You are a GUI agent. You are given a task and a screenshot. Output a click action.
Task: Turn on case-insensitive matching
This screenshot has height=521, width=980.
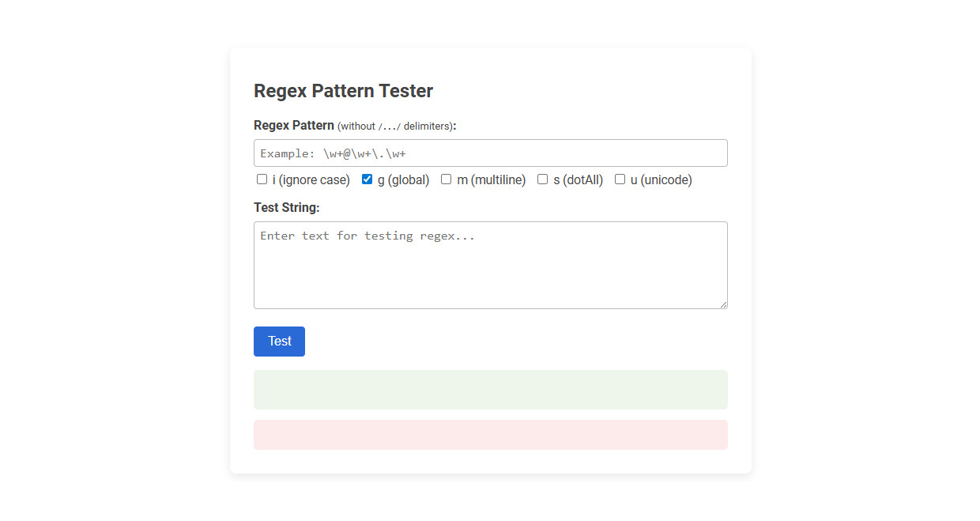(x=262, y=179)
